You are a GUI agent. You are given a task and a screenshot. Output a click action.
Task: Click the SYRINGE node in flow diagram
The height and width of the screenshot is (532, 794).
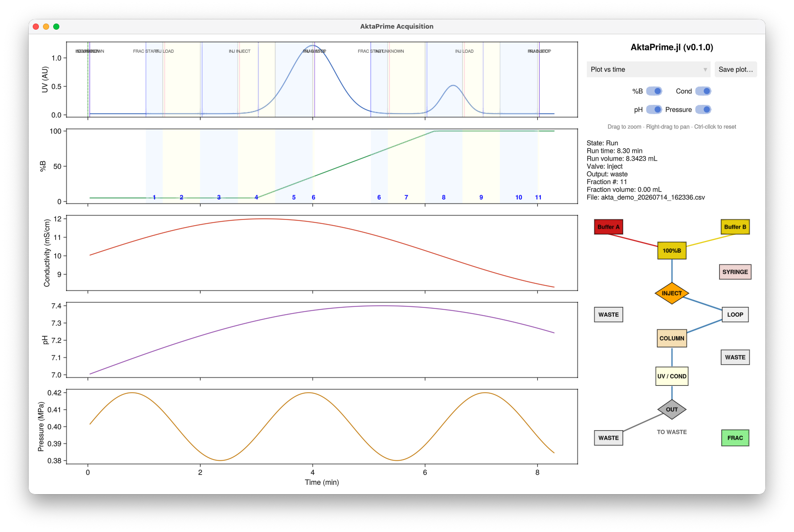735,272
